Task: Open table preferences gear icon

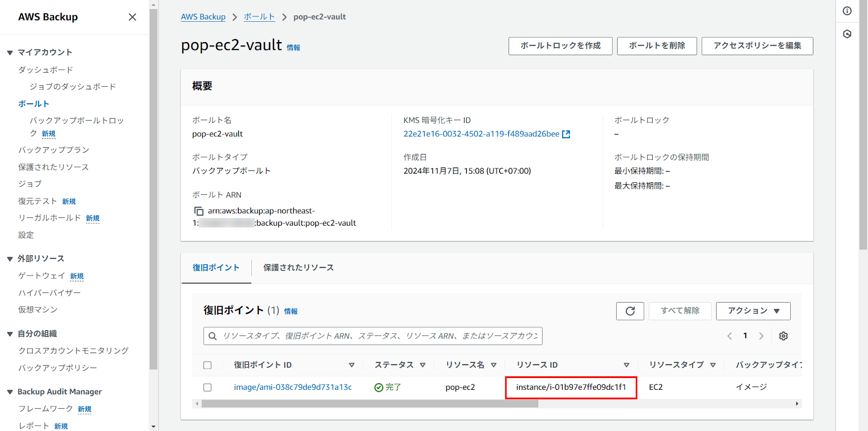Action: coord(783,336)
